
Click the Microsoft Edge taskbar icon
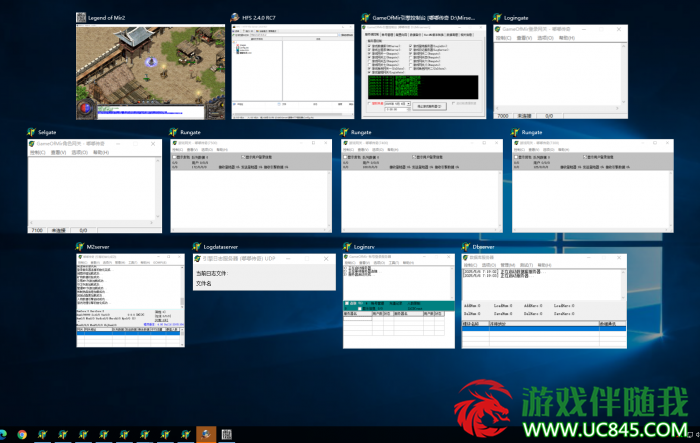tap(3, 434)
